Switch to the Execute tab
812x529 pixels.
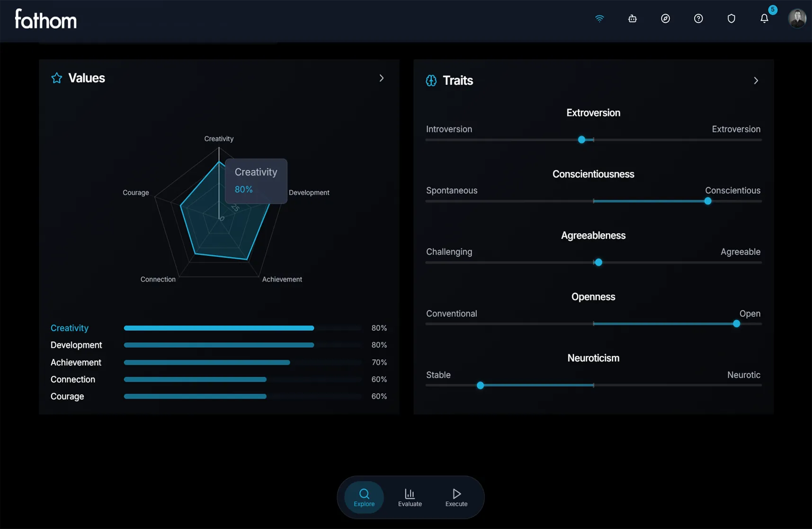tap(455, 497)
